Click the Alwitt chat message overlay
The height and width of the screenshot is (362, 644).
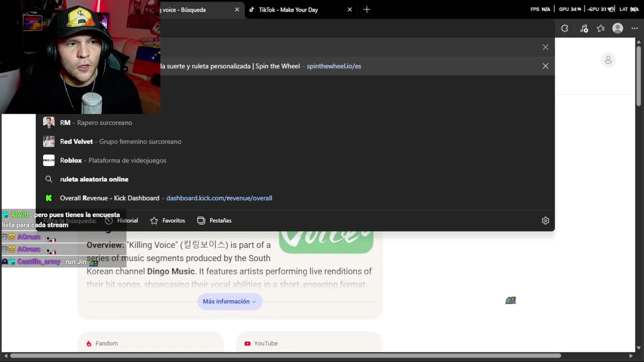63,220
